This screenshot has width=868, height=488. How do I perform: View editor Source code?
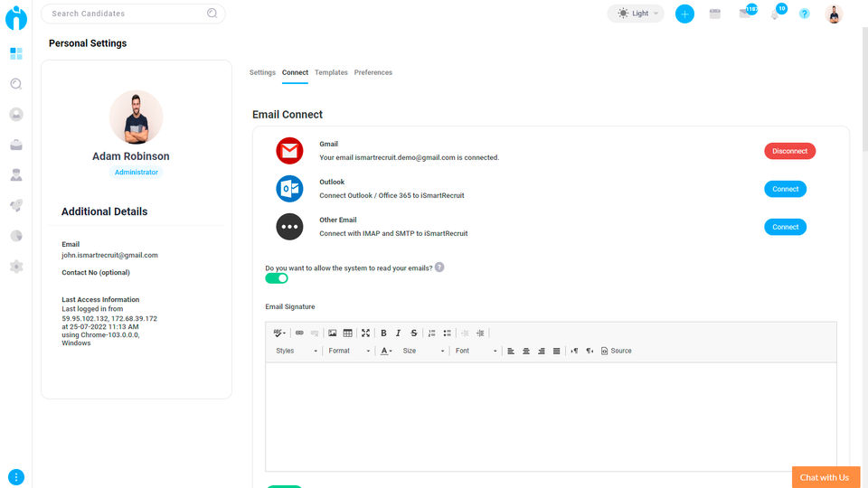point(616,351)
